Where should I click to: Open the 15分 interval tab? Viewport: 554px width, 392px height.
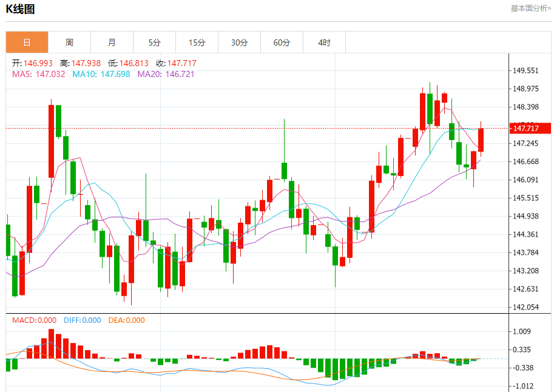(x=197, y=42)
